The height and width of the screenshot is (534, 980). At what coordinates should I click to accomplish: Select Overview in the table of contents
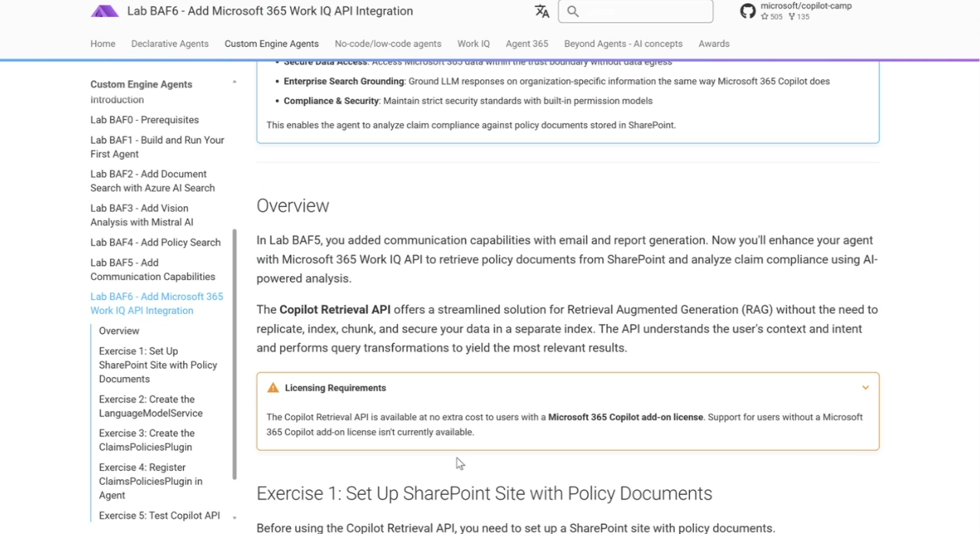click(119, 331)
